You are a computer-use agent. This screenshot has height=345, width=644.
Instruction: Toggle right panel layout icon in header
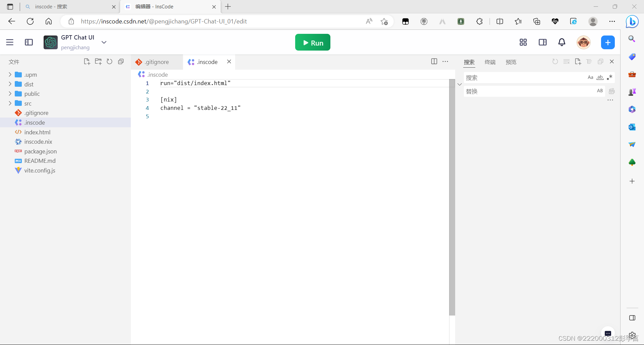(542, 42)
